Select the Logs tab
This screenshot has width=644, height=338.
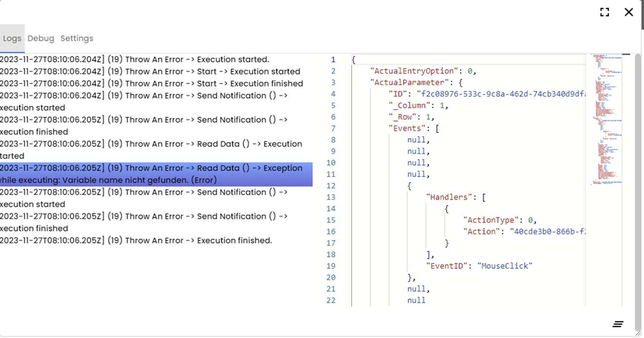[12, 38]
